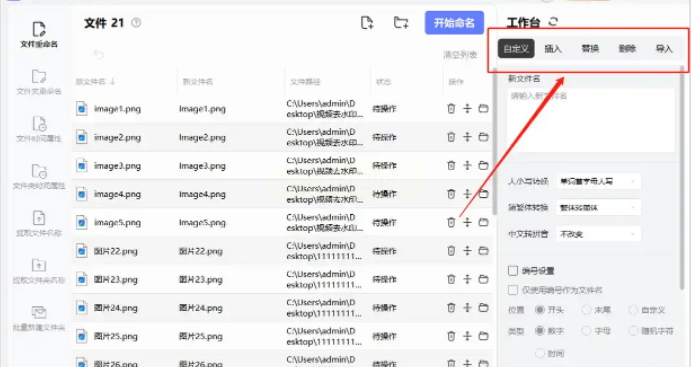The width and height of the screenshot is (691, 367).
Task: Delete 图片24.png using its trash icon
Action: 451,308
